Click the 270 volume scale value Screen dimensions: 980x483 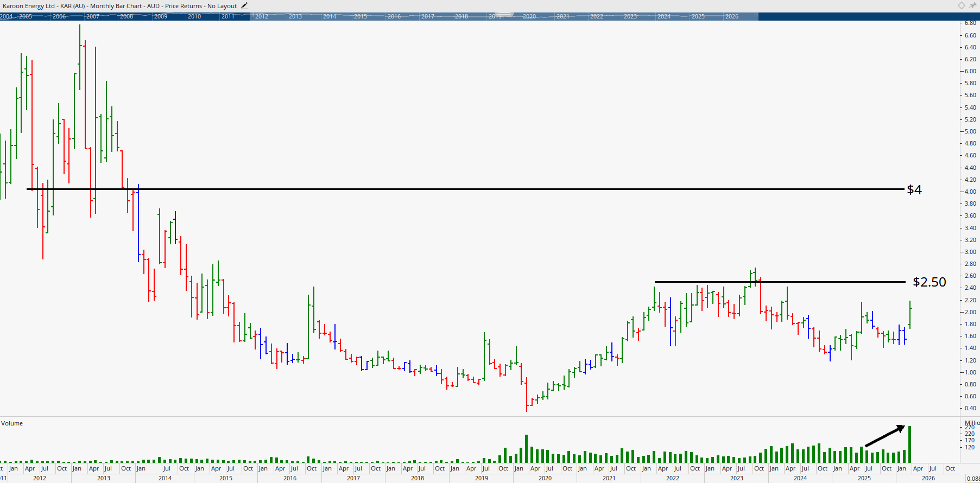click(x=970, y=428)
